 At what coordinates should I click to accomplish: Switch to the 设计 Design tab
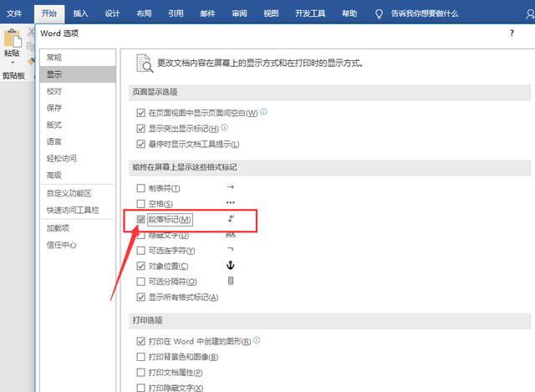[112, 13]
